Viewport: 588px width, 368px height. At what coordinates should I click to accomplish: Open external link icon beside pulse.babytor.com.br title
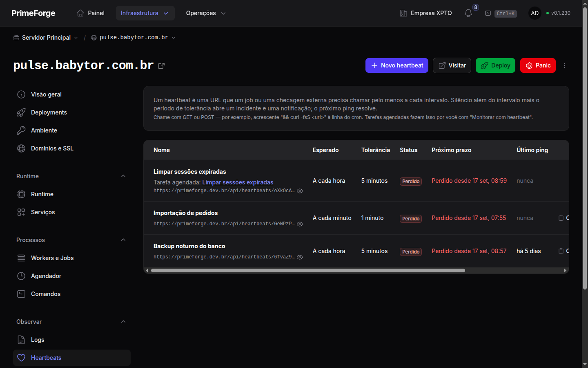(x=161, y=66)
